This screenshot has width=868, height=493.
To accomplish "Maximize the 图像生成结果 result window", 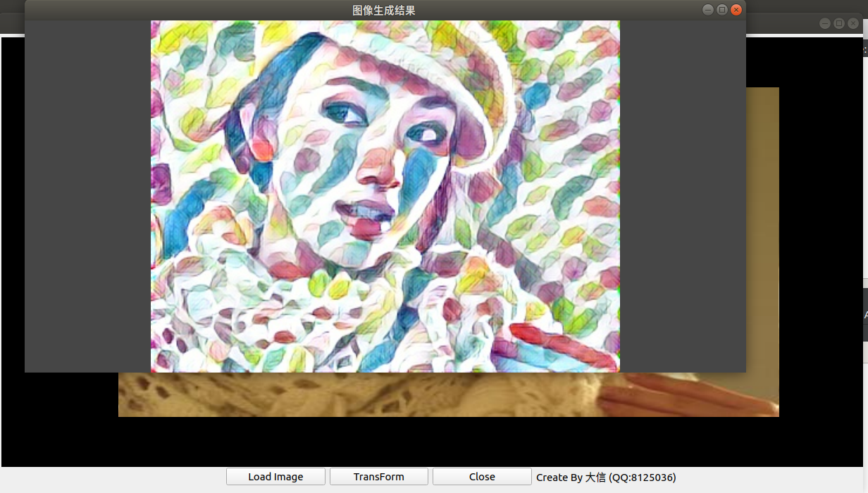I will [x=722, y=10].
